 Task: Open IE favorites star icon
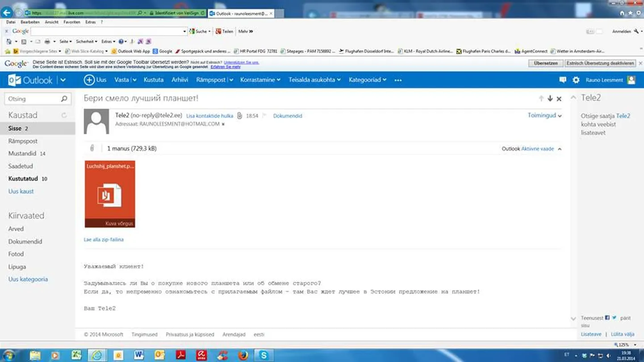pos(630,13)
